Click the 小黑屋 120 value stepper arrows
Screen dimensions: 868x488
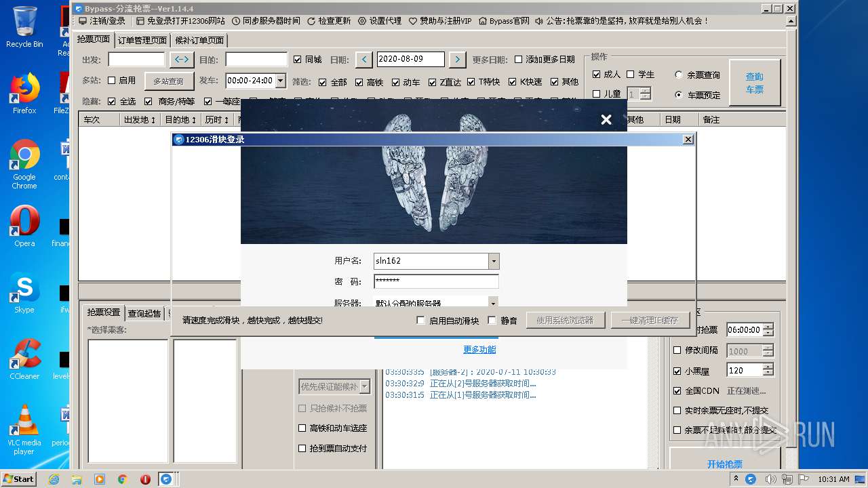coord(768,370)
